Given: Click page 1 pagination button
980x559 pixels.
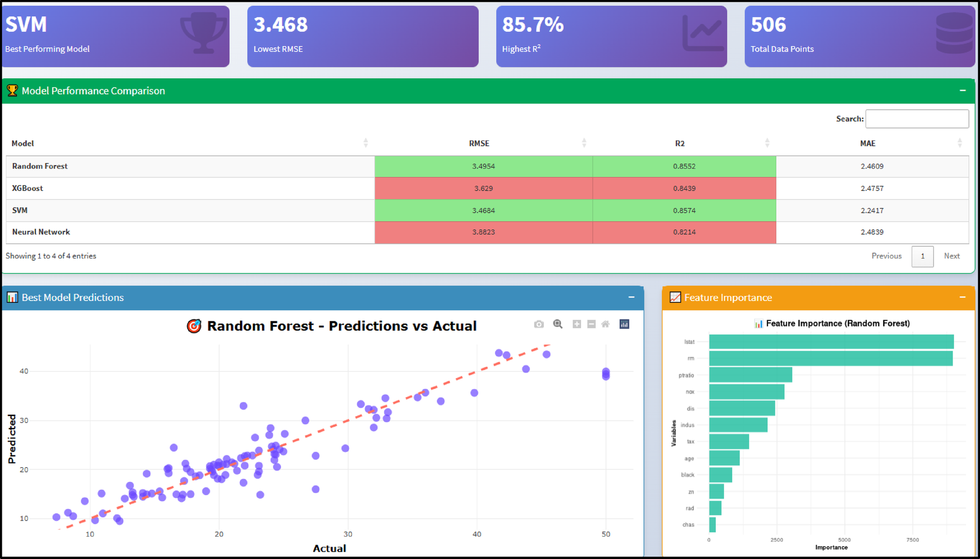Looking at the screenshot, I should [922, 256].
